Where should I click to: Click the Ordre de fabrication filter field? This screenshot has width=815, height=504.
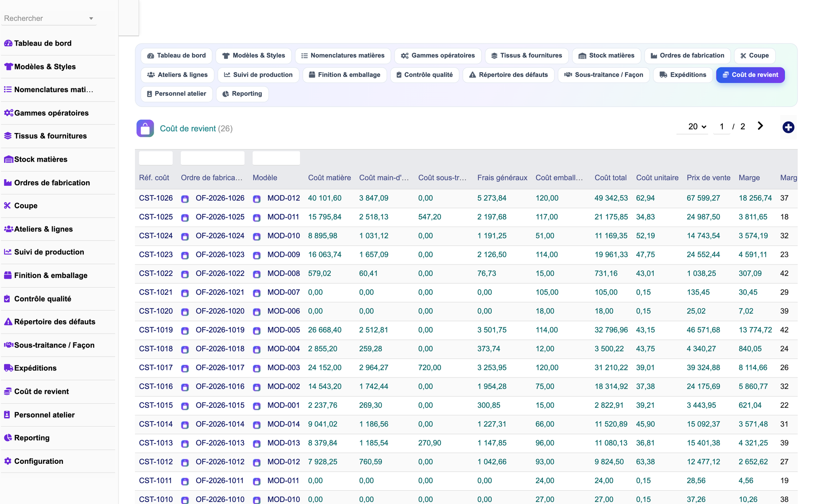213,158
